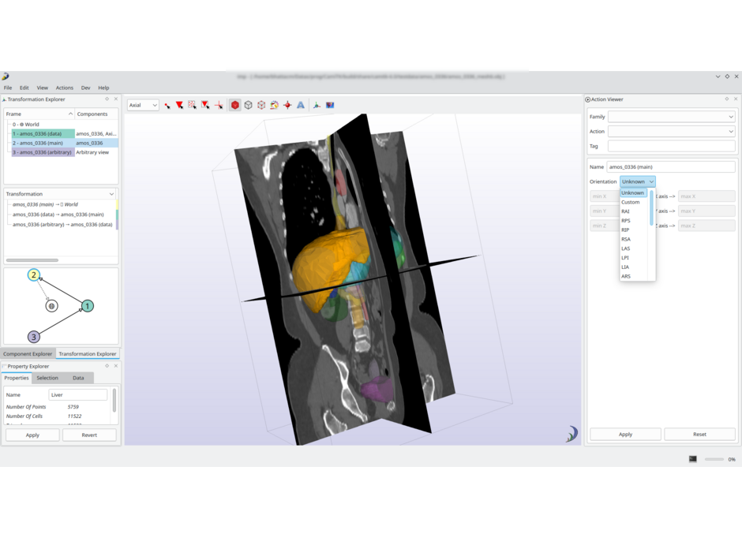742x560 pixels.
Task: Click the colored image thumbnail toolbar icon
Action: 330,105
